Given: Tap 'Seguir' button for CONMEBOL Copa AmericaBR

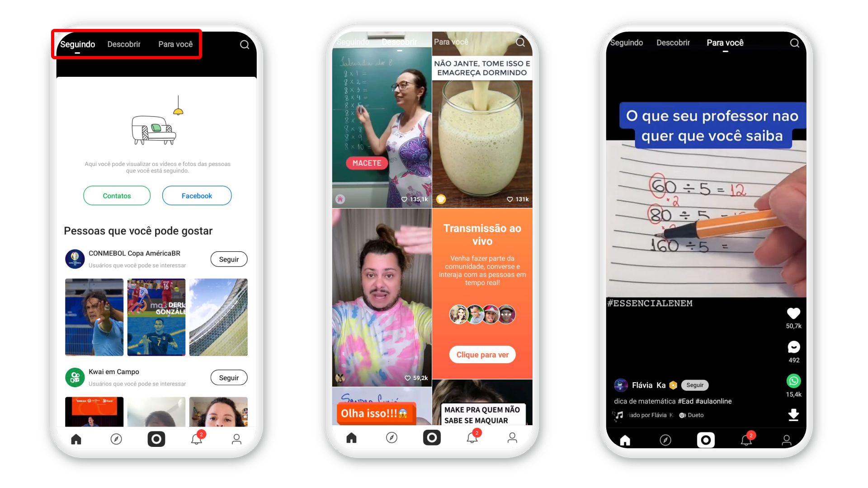Looking at the screenshot, I should click(x=229, y=258).
